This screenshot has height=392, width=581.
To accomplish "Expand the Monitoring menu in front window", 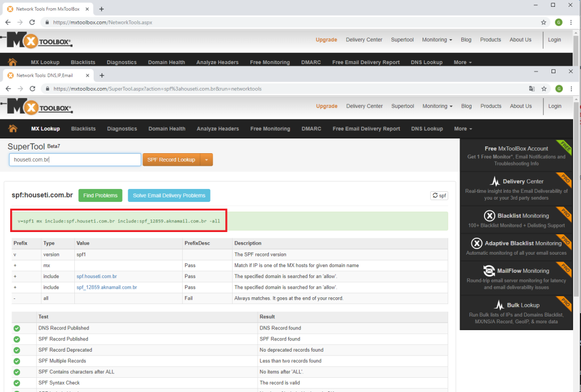I will [437, 106].
